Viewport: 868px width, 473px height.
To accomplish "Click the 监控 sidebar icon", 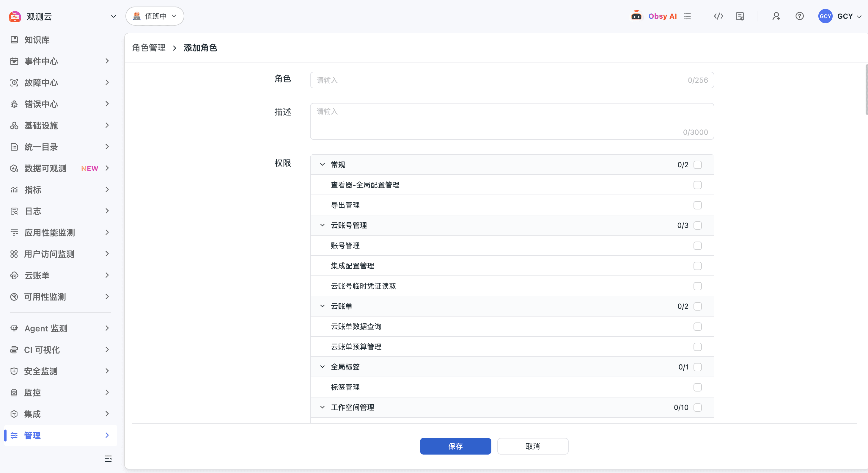I will [x=14, y=392].
